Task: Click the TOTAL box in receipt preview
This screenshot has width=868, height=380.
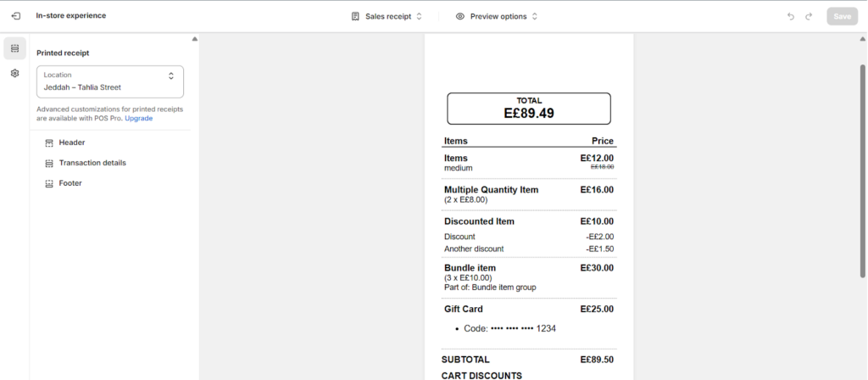Action: click(529, 107)
